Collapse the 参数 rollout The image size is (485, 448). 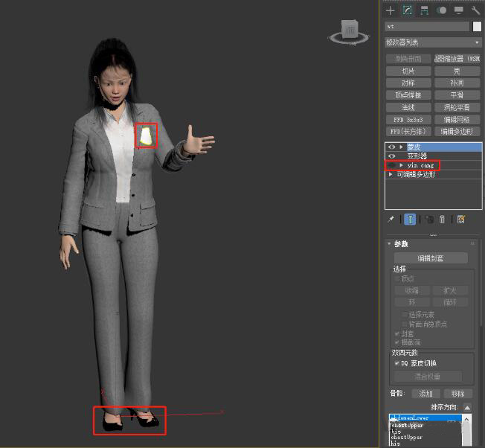(x=390, y=244)
